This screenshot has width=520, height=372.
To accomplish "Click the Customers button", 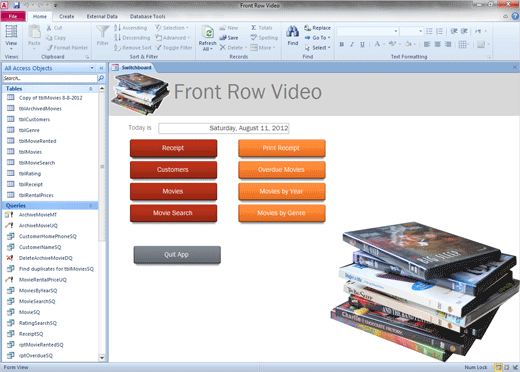I will pos(173,170).
